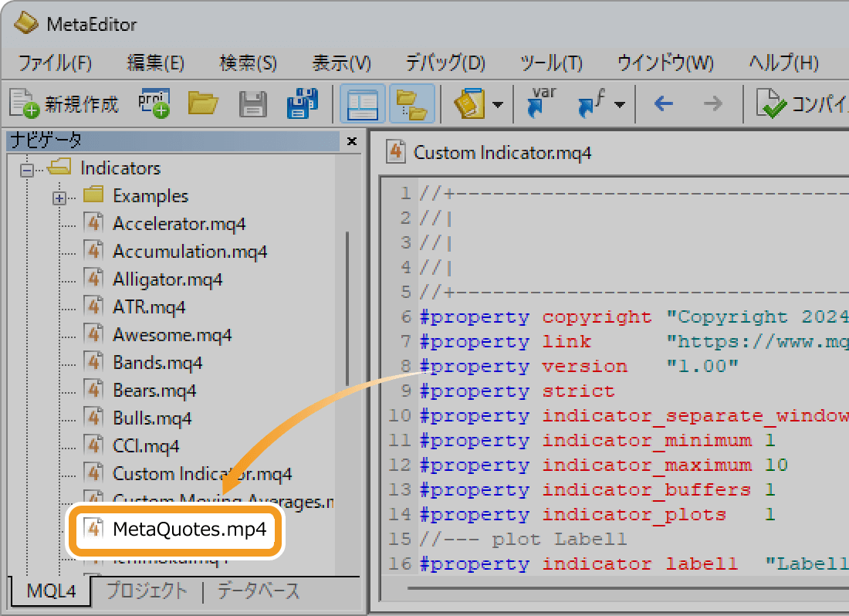This screenshot has height=616, width=849.
Task: Click the New Project icon
Action: [154, 103]
